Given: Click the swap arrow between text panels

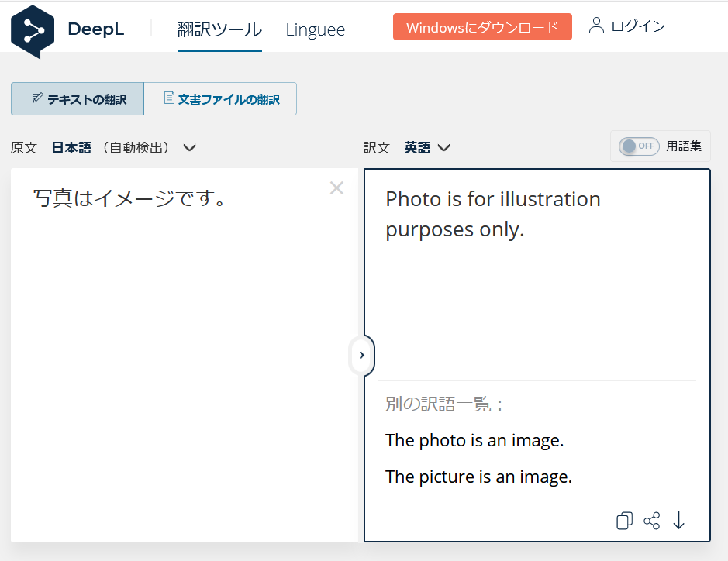Looking at the screenshot, I should pos(362,356).
